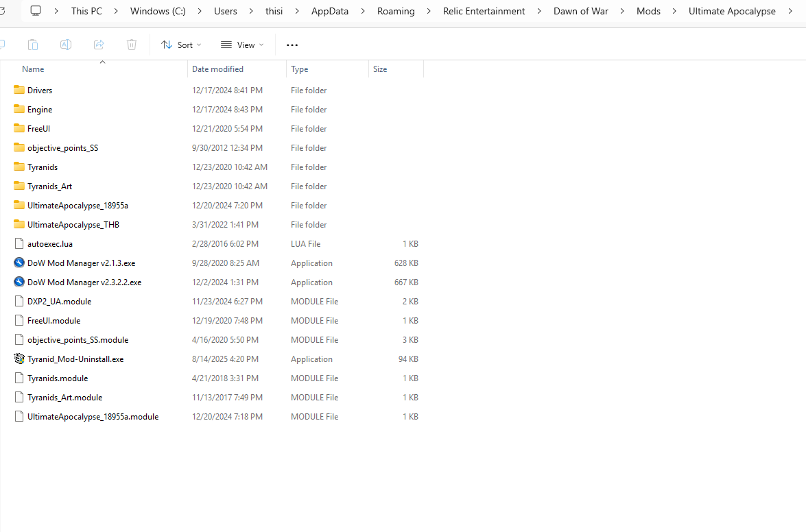Click the autoexec.lua file icon

point(19,243)
